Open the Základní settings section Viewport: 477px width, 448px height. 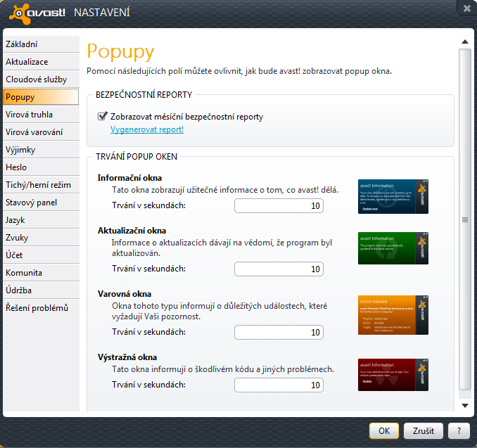point(41,44)
